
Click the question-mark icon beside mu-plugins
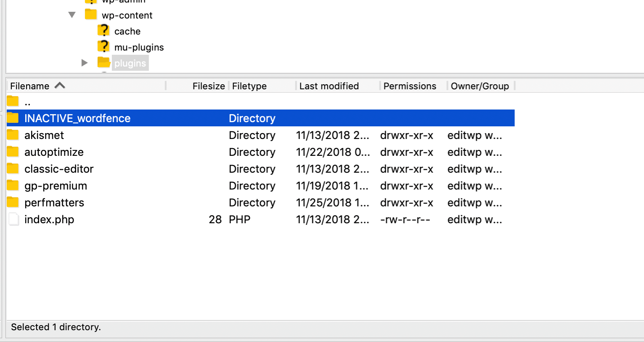[x=103, y=46]
